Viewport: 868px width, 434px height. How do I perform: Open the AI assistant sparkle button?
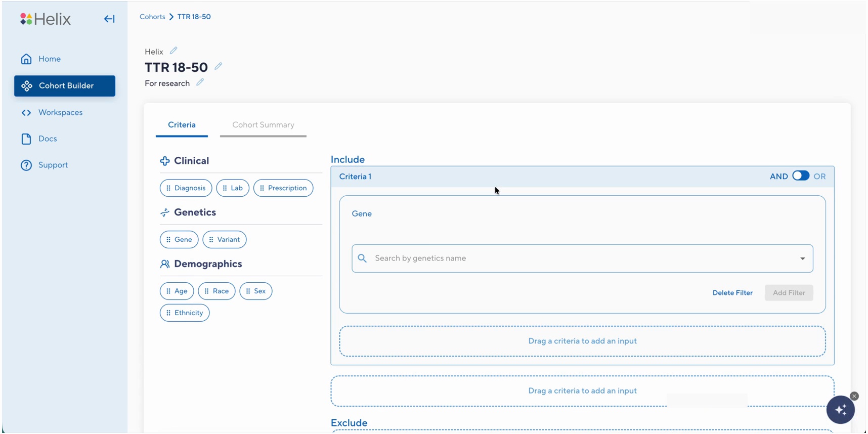pos(840,410)
